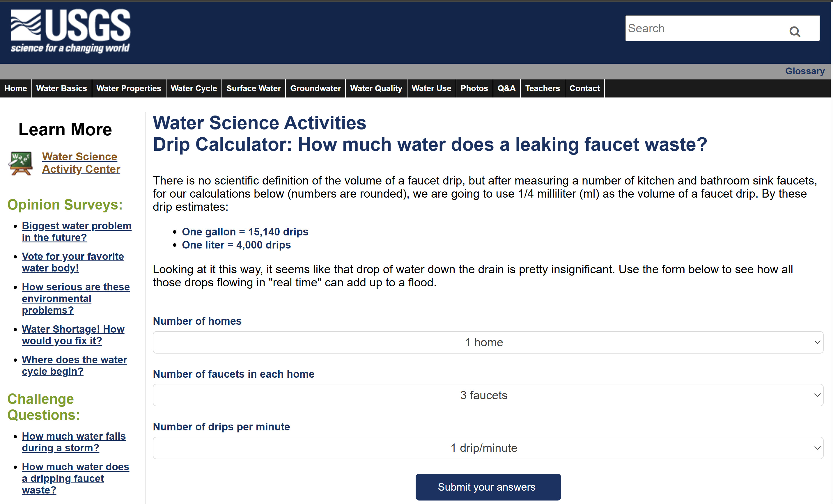Open the drips per minute dropdown
Image resolution: width=833 pixels, height=504 pixels.
pos(488,448)
